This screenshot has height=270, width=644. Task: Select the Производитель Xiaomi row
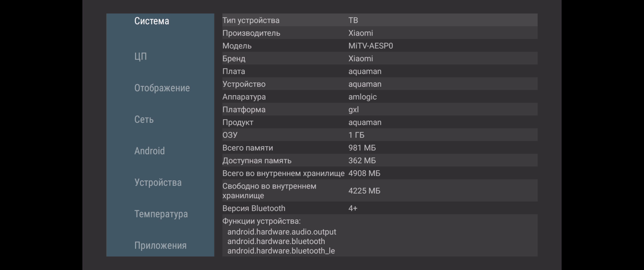[x=379, y=33]
